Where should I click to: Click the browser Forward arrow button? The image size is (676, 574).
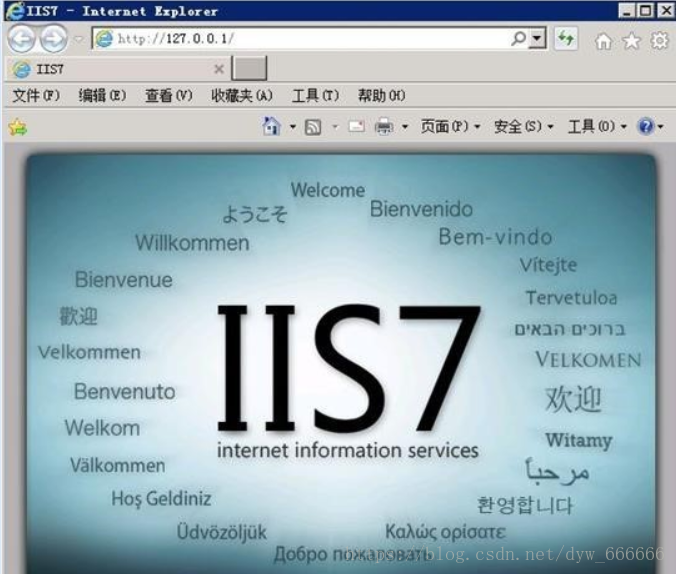pyautogui.click(x=53, y=39)
